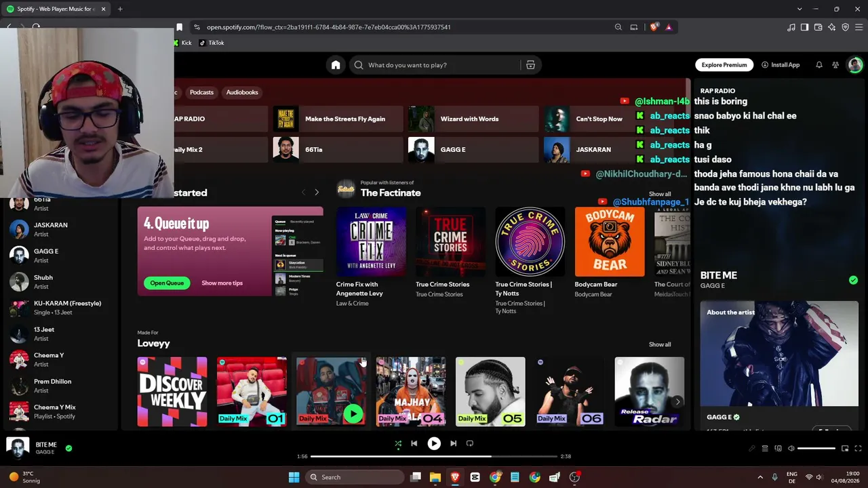Open the Browse icon in search bar

(530, 65)
